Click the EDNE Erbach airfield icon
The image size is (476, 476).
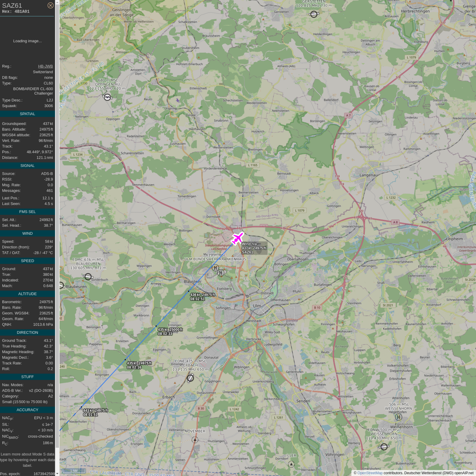[x=190, y=377]
